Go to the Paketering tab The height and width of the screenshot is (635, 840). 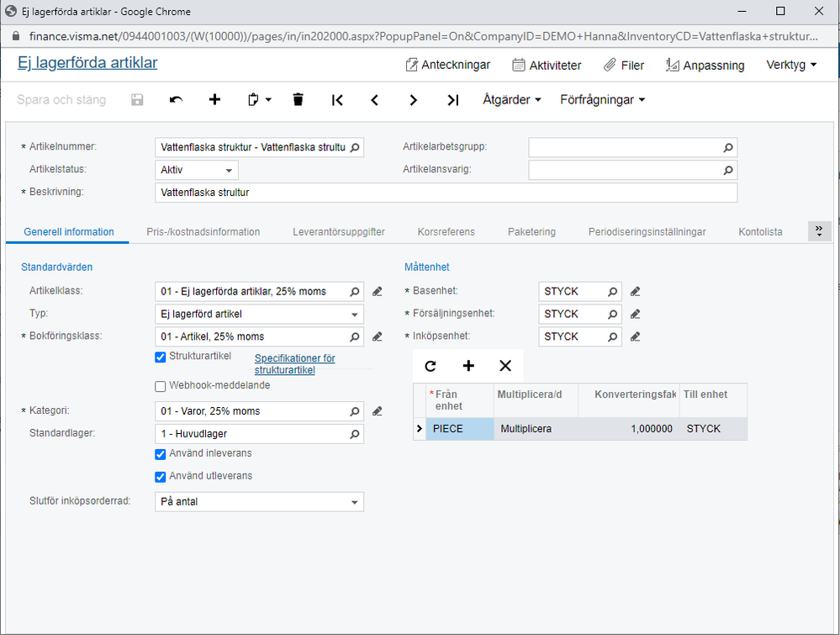(x=531, y=232)
